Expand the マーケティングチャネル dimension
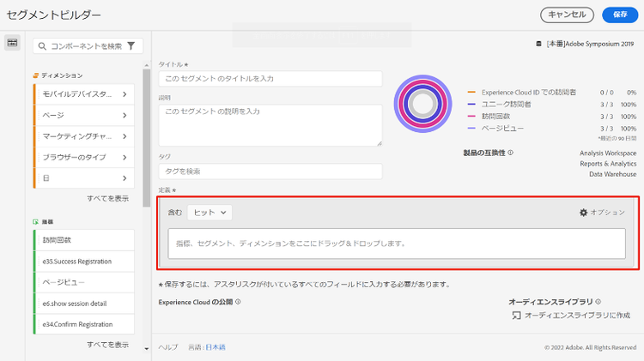Viewport: 644px width, 361px height. coord(125,136)
